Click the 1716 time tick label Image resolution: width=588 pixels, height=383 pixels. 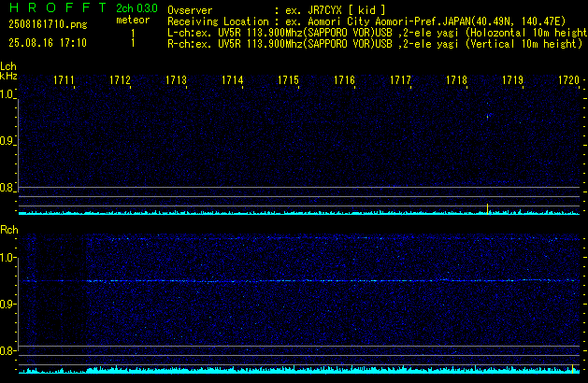pos(344,80)
